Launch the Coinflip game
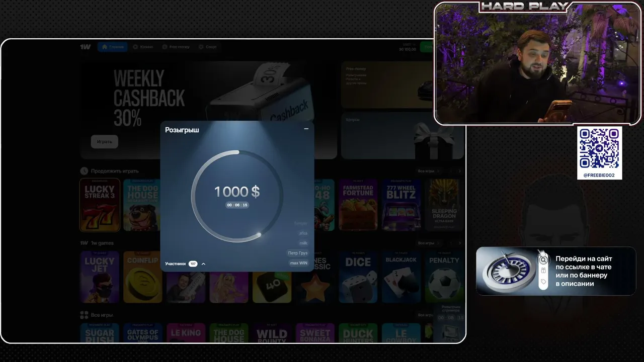The width and height of the screenshot is (644, 362). (142, 277)
